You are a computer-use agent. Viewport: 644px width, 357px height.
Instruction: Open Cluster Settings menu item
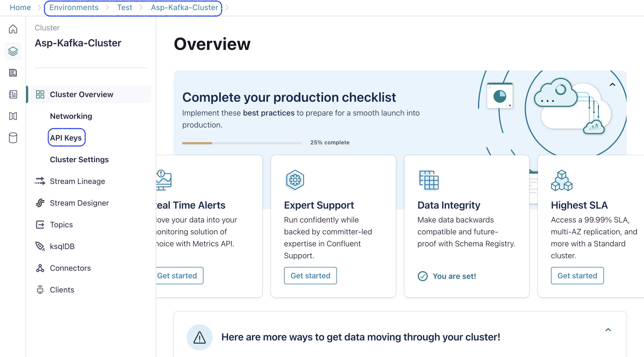point(79,160)
